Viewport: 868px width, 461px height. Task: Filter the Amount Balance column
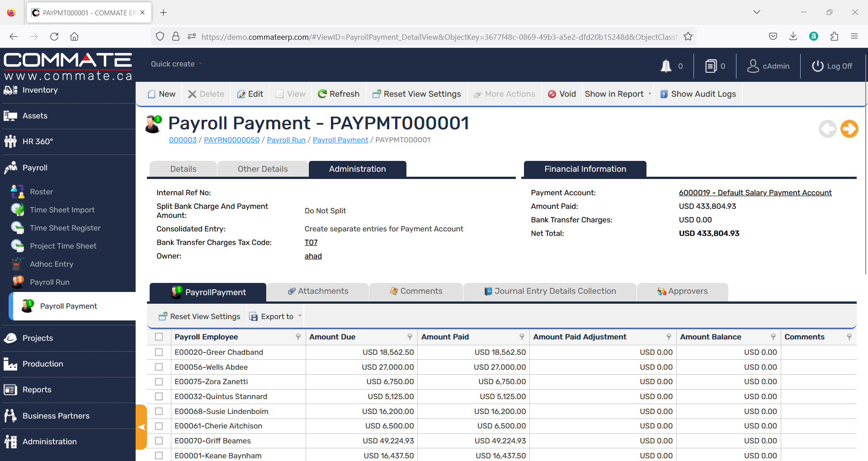click(x=773, y=337)
